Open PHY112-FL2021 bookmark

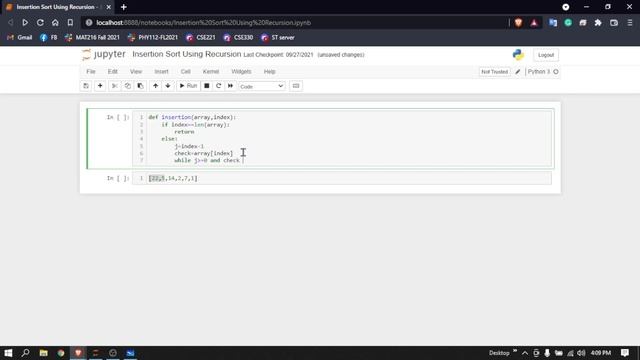tap(153, 38)
